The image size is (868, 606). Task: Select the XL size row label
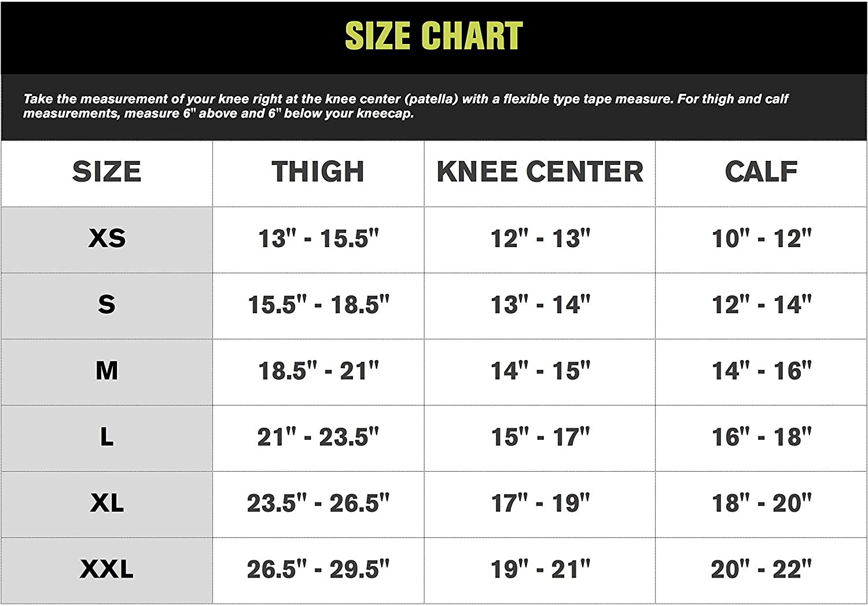click(107, 502)
